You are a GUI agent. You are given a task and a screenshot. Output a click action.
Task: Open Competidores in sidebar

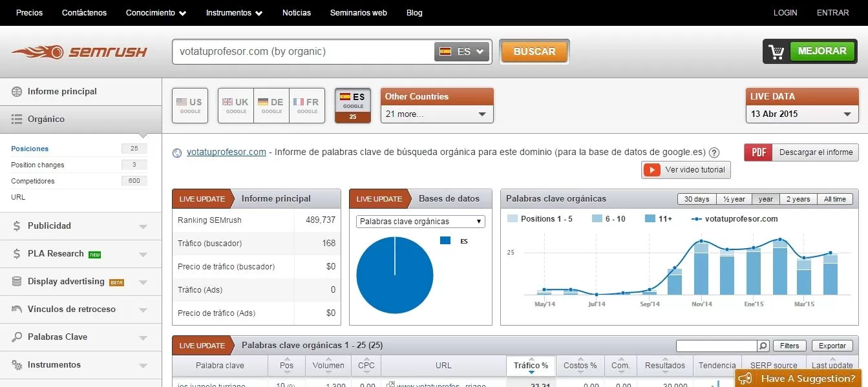33,181
